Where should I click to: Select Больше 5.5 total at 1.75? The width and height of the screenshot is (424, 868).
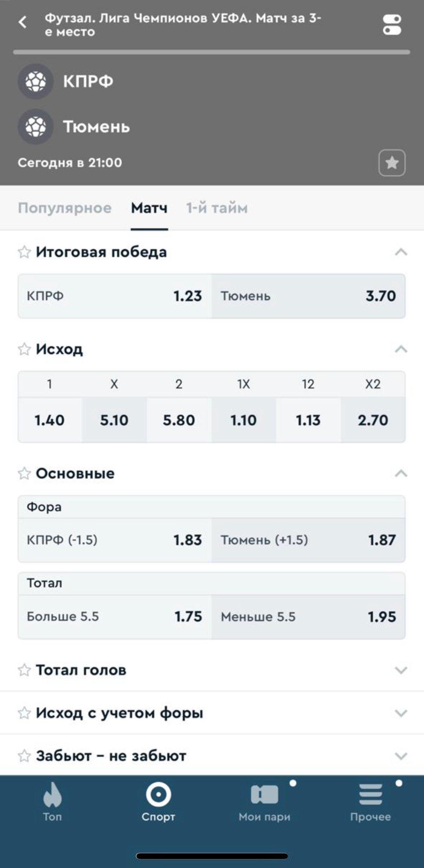click(x=115, y=617)
